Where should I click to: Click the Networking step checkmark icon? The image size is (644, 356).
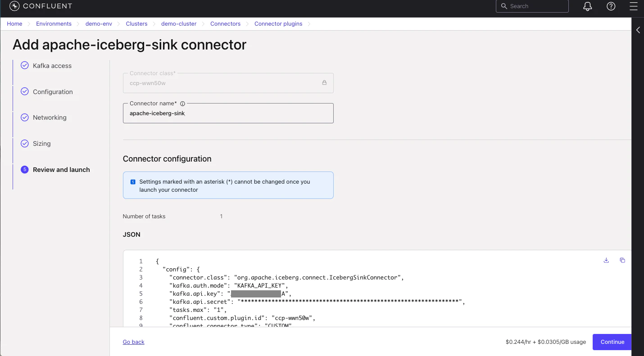(x=25, y=117)
